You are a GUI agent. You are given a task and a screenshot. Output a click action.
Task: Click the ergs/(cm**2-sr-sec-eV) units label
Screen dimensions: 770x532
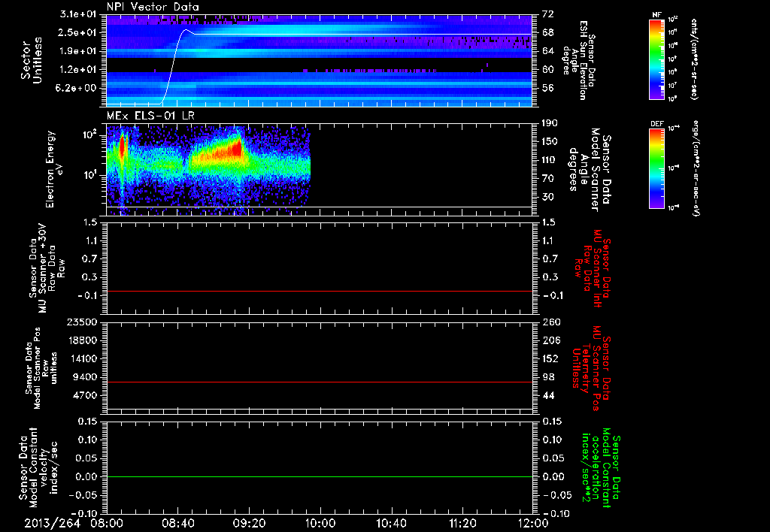(696, 168)
